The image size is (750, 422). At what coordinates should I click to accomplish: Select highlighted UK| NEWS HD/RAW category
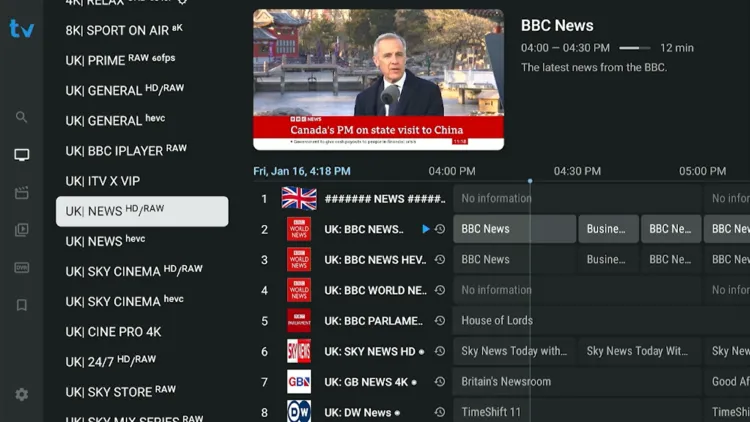(x=142, y=211)
